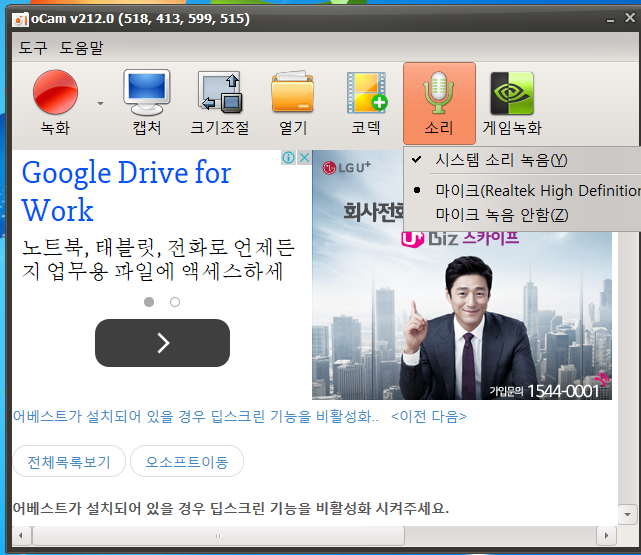
Task: Click the <이전 다음> link
Action: pos(428,416)
